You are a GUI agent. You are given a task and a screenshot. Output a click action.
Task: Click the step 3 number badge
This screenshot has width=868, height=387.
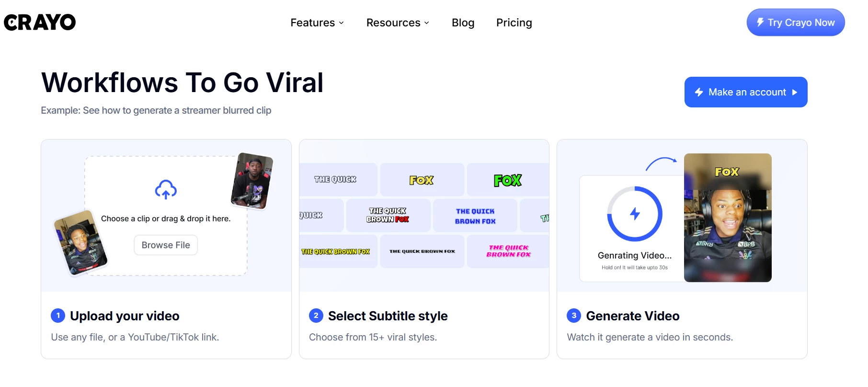pyautogui.click(x=574, y=316)
